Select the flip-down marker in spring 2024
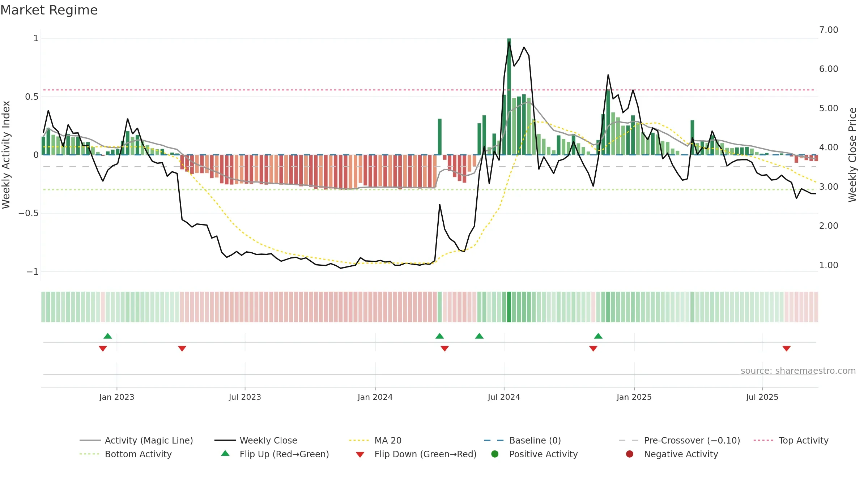 pos(444,348)
